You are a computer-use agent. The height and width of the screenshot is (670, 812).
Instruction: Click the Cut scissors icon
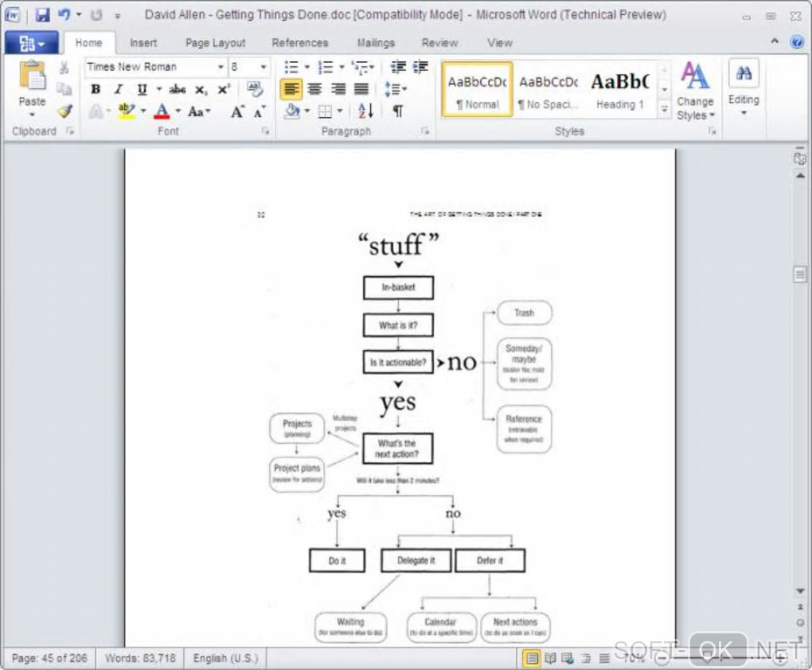click(64, 68)
